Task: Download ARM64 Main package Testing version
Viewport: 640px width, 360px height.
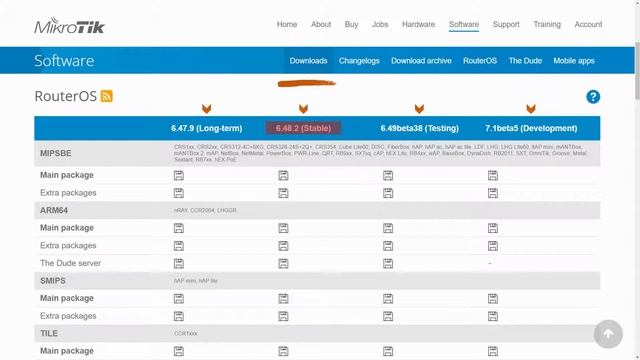Action: click(x=388, y=228)
